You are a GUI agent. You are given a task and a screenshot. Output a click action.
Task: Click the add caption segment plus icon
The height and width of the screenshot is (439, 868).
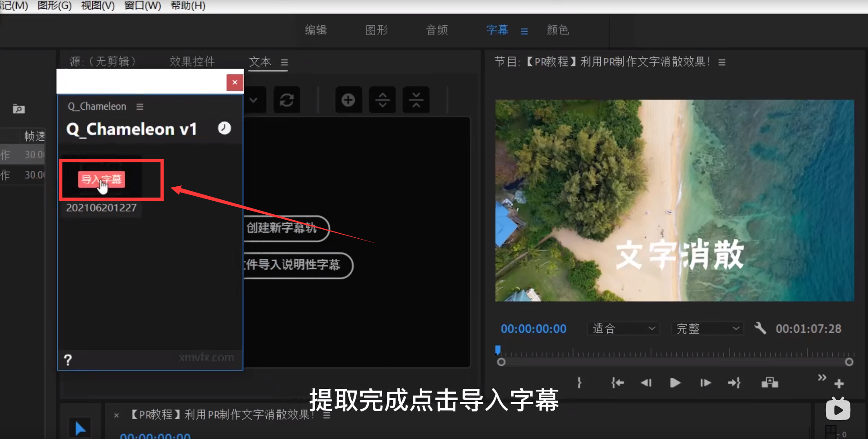[348, 99]
